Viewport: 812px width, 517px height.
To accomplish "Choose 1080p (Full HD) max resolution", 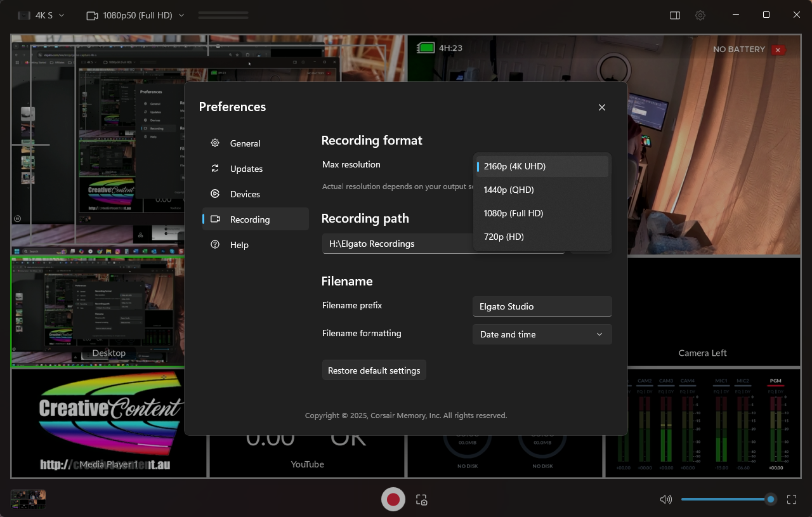I will click(542, 213).
